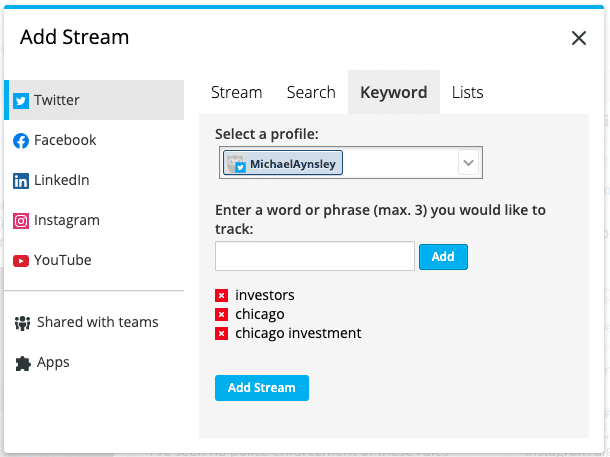Click the chicago keyword text
610x457 pixels.
[x=259, y=314]
